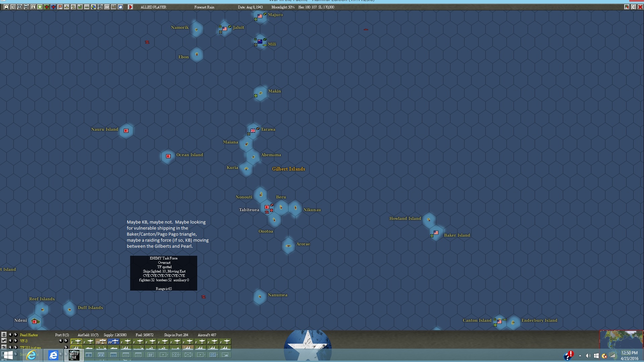This screenshot has height=362, width=644.
Task: Select the Majuro US base flag
Action: (260, 16)
